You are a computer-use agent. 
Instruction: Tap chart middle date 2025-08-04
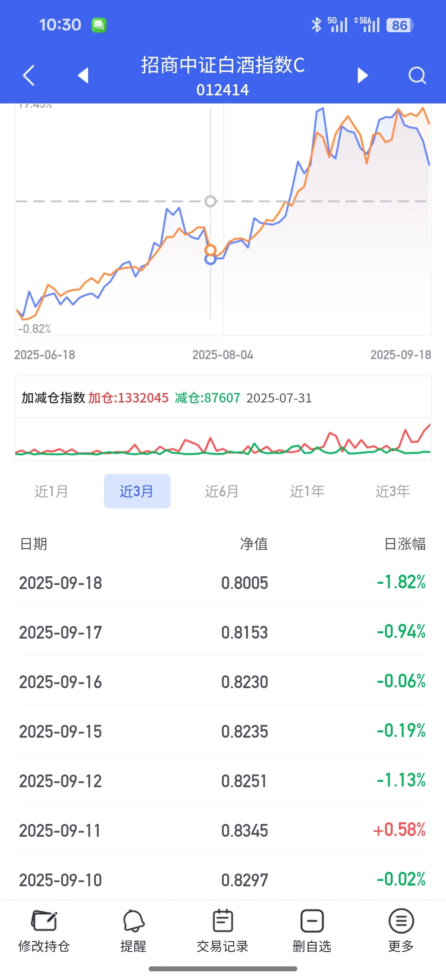point(223,355)
